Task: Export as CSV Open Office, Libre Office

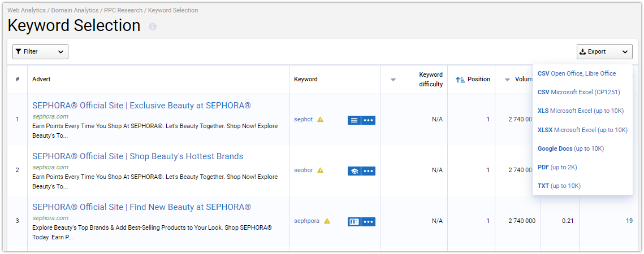Action: pos(577,74)
